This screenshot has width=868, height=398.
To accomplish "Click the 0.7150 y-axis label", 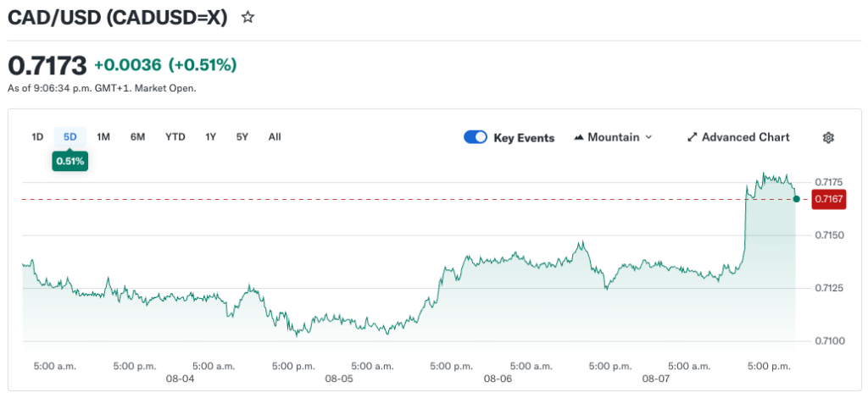I will click(x=828, y=235).
